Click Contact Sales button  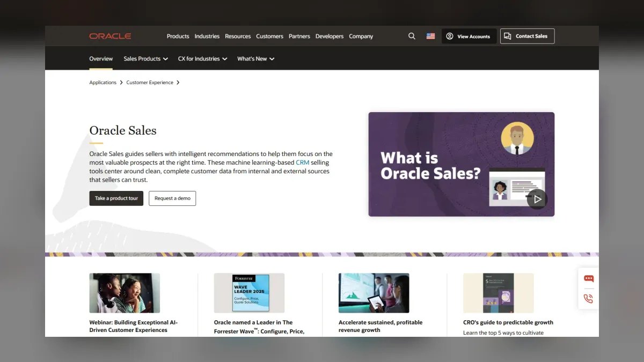[527, 36]
